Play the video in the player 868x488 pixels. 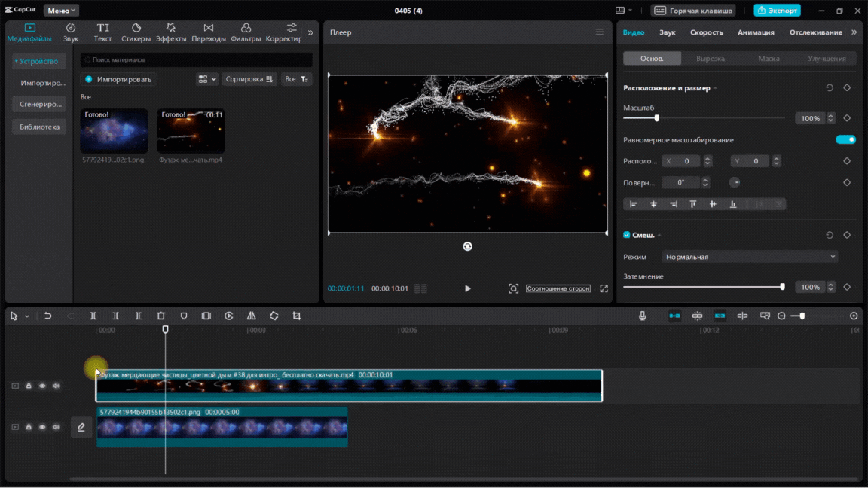pyautogui.click(x=467, y=288)
